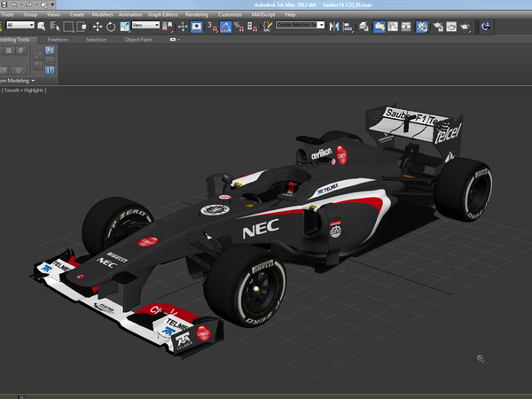Click the Select and Manipulate icon
Screen dimensions: 532x399
183,27
